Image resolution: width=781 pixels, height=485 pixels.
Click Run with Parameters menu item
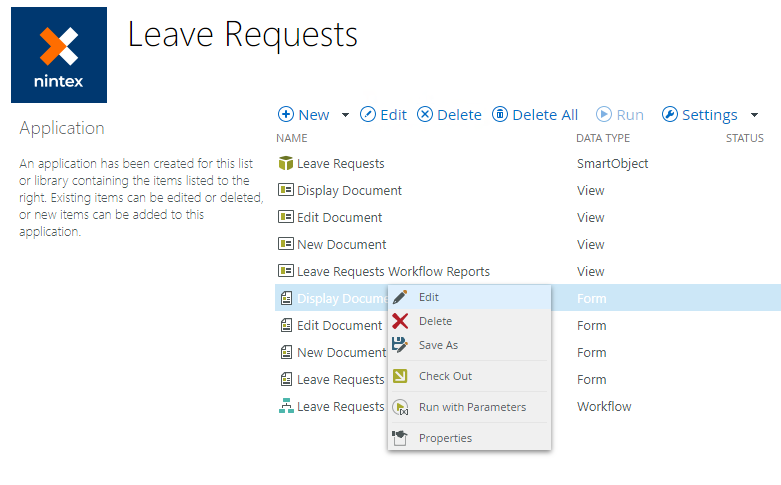pos(472,407)
